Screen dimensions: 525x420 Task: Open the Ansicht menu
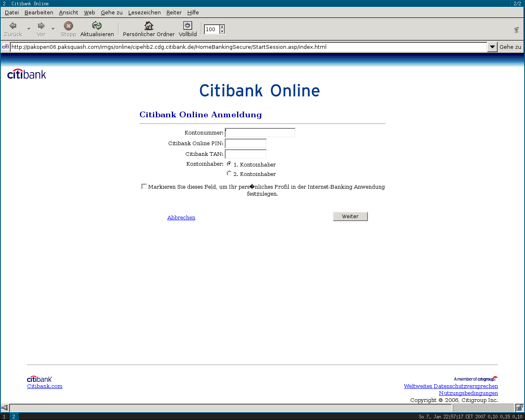(x=68, y=12)
